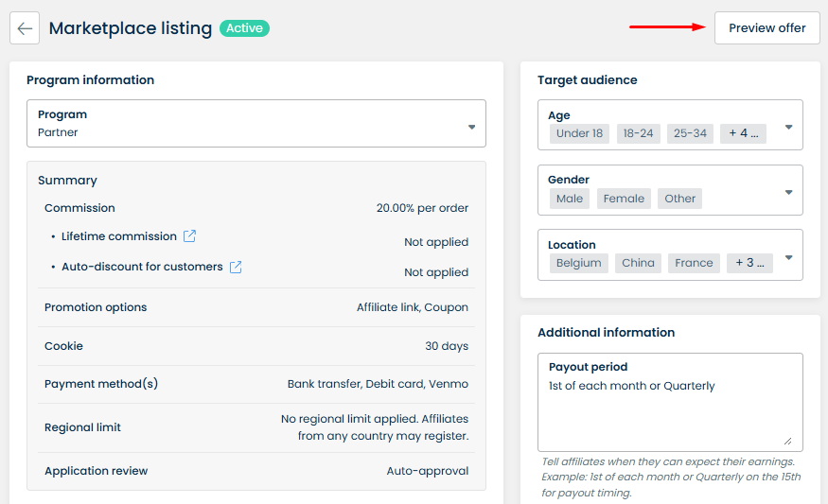The height and width of the screenshot is (504, 828).
Task: Click the Preview offer button
Action: point(766,28)
